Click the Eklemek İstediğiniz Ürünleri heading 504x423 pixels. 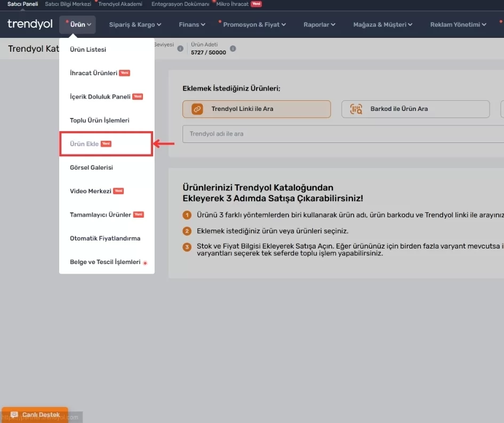click(231, 89)
